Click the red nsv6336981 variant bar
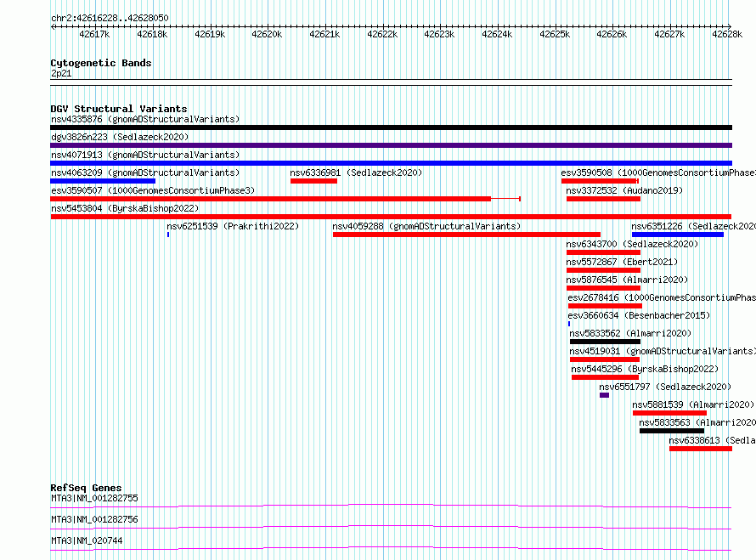 click(313, 181)
